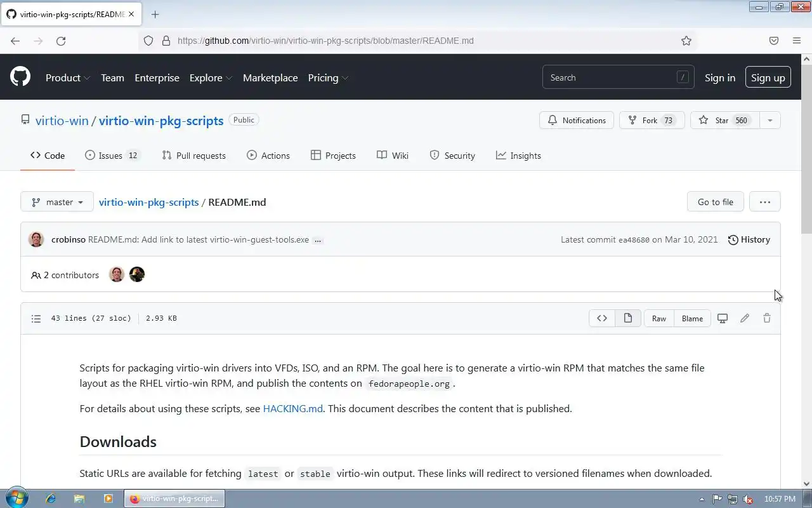Open Firefox Pocket save icon
This screenshot has width=812, height=508.
pos(774,41)
